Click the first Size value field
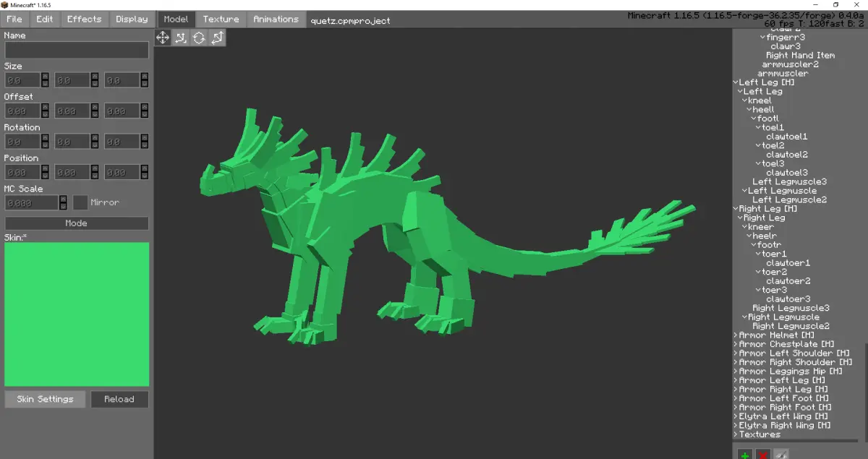Screen dimensions: 868x459 pyautogui.click(x=22, y=80)
